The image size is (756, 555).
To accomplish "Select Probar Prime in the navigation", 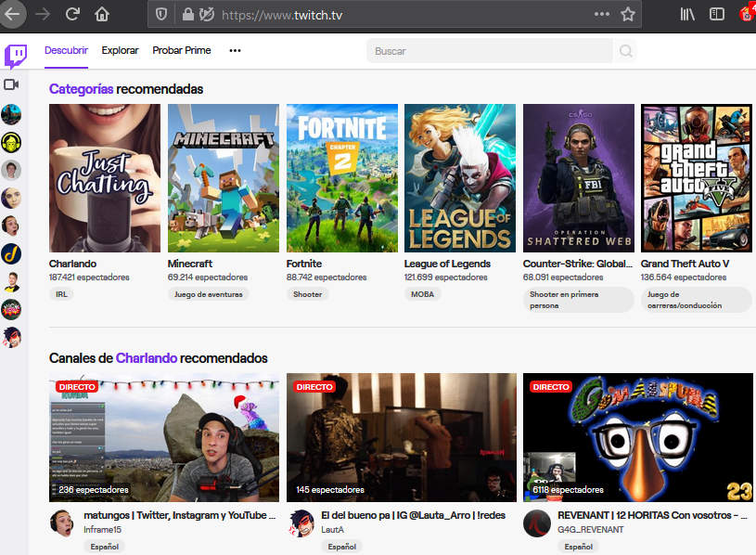I will 181,51.
